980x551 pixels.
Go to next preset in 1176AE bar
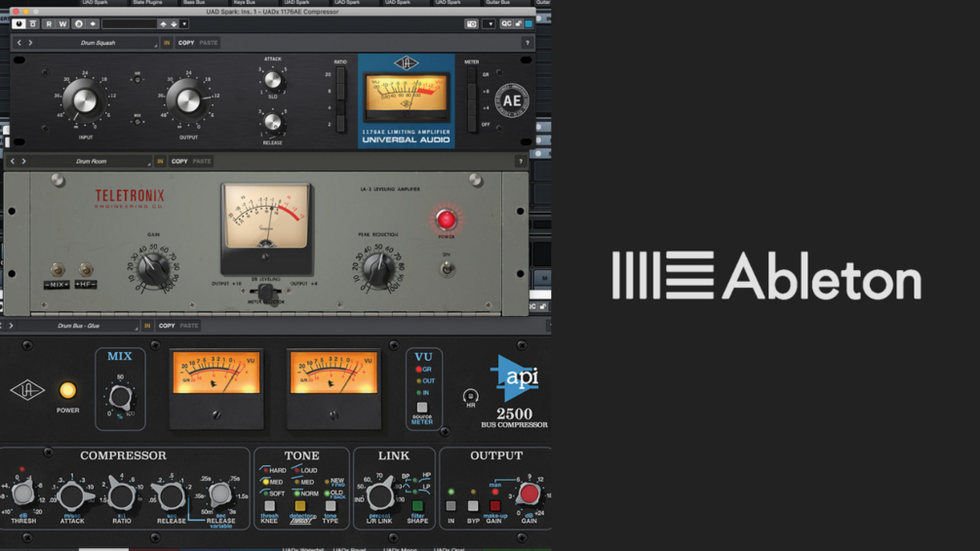tap(30, 43)
